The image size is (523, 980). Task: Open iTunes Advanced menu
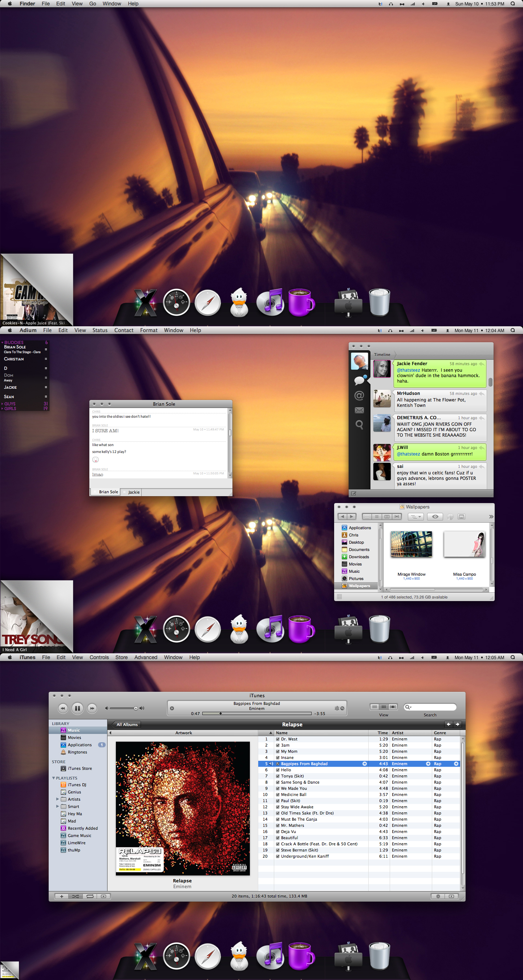click(x=146, y=657)
